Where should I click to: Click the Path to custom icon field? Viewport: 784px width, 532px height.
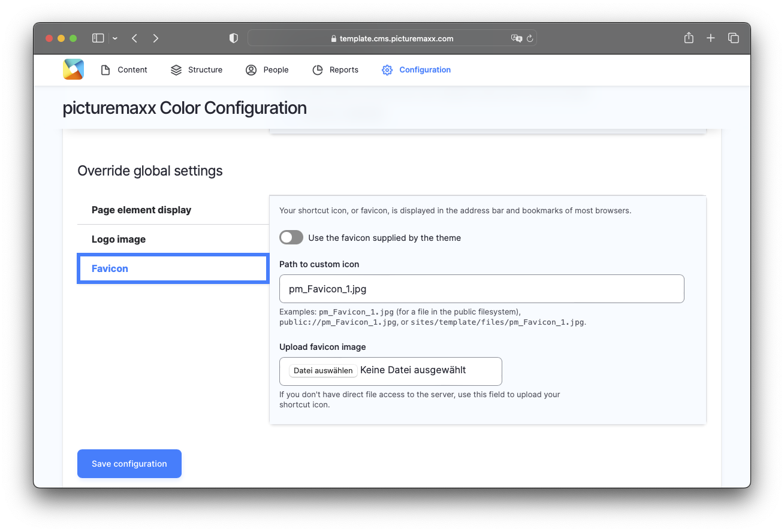tap(482, 289)
